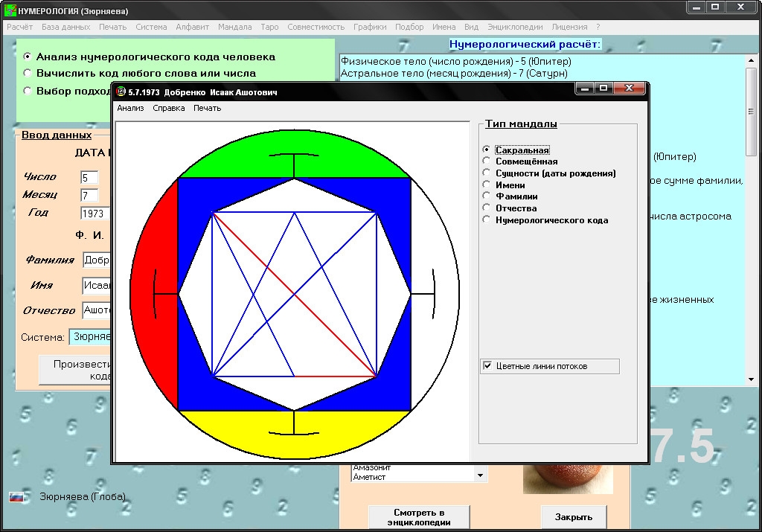Maximize the mandala window
762x532 pixels.
coord(603,88)
